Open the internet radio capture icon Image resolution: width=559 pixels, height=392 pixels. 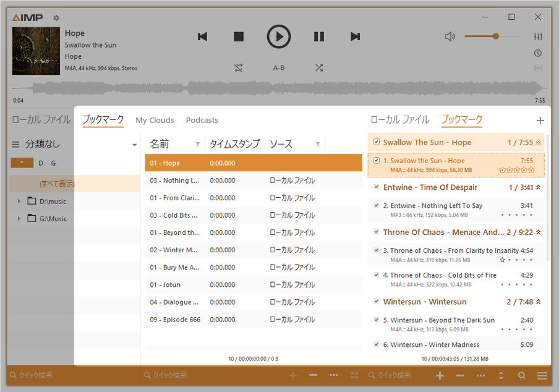538,68
